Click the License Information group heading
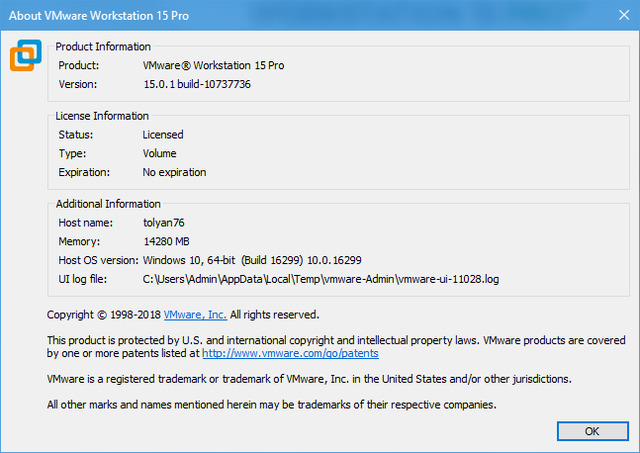 [102, 116]
